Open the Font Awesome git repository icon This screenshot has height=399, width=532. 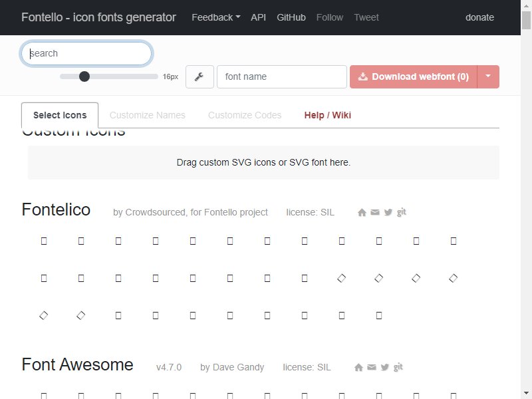pyautogui.click(x=398, y=367)
